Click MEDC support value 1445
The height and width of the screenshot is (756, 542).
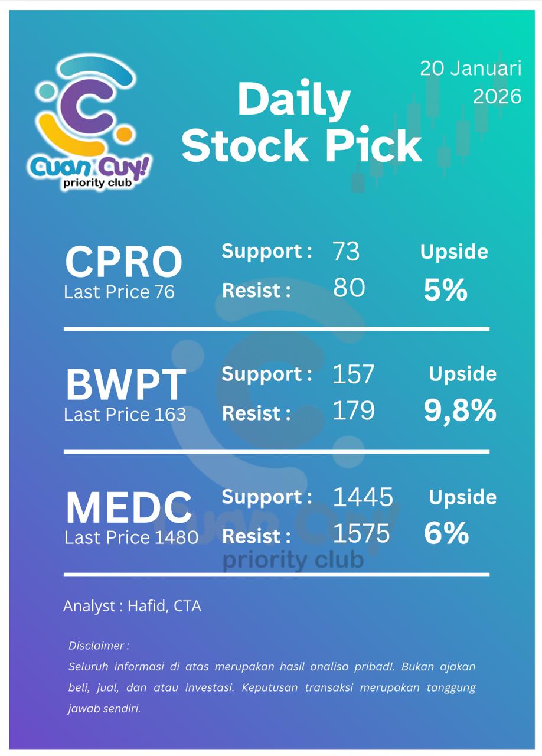tap(363, 497)
